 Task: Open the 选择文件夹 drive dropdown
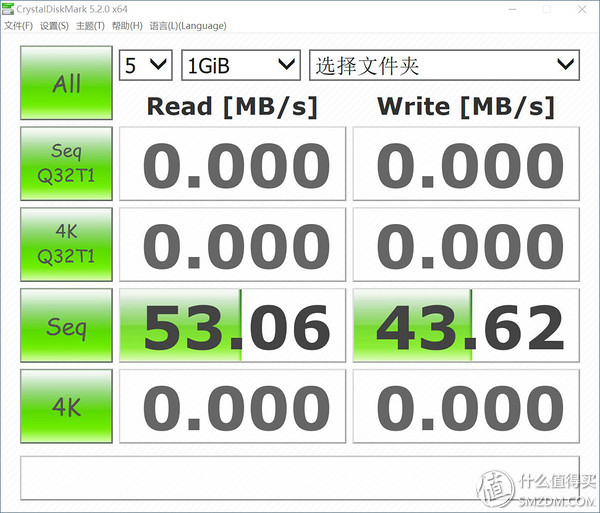pyautogui.click(x=444, y=65)
